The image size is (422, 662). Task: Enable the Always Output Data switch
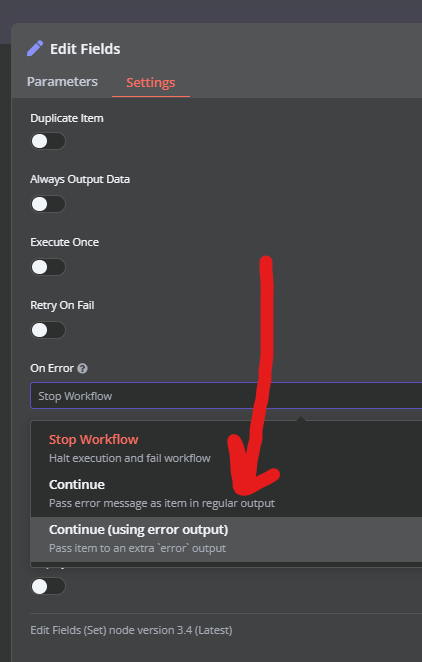pos(48,204)
